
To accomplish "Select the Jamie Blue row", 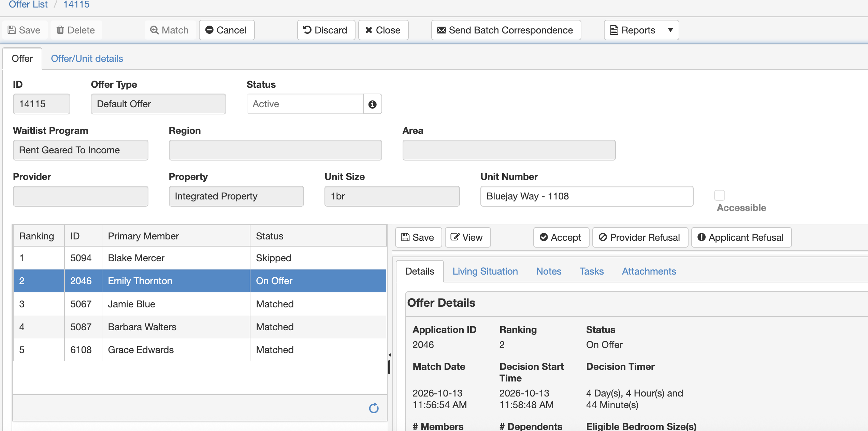I will (x=200, y=304).
